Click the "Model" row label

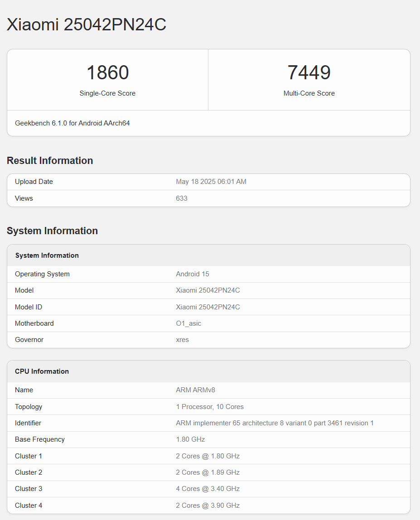pos(24,290)
